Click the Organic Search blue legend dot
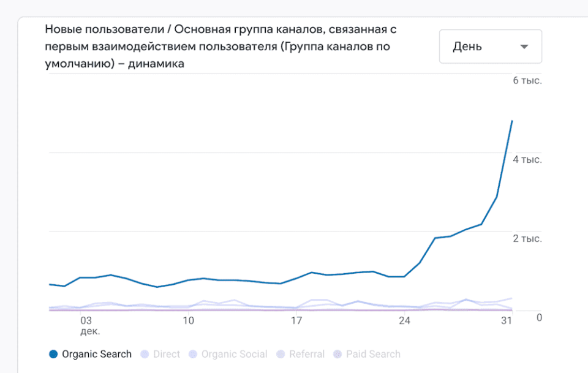The width and height of the screenshot is (588, 373). tap(53, 354)
